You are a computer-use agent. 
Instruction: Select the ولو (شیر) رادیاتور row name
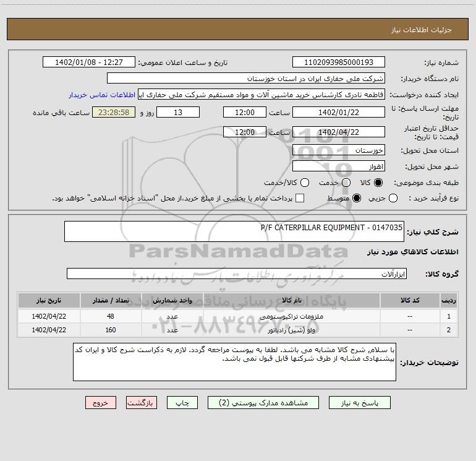[291, 330]
